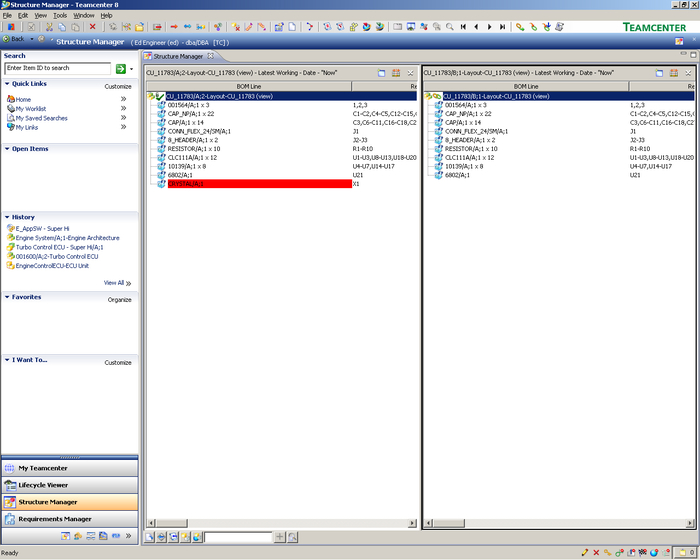Click the pencil edit toolbar icon
This screenshot has width=700, height=560.
coord(249,27)
